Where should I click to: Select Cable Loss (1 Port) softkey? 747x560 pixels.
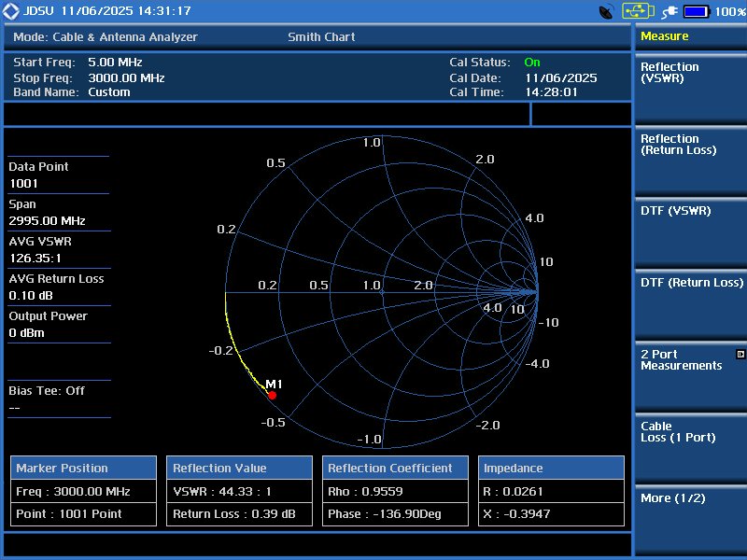(x=690, y=449)
